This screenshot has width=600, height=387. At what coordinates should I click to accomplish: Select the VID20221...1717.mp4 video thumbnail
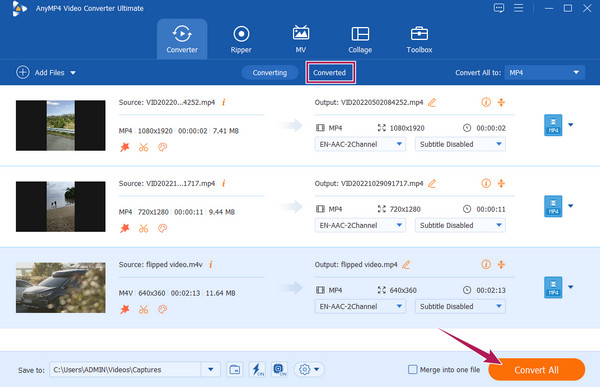point(60,207)
